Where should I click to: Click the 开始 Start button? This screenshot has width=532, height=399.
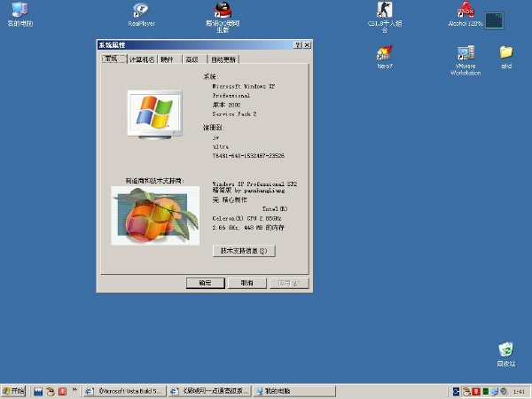[x=13, y=391]
